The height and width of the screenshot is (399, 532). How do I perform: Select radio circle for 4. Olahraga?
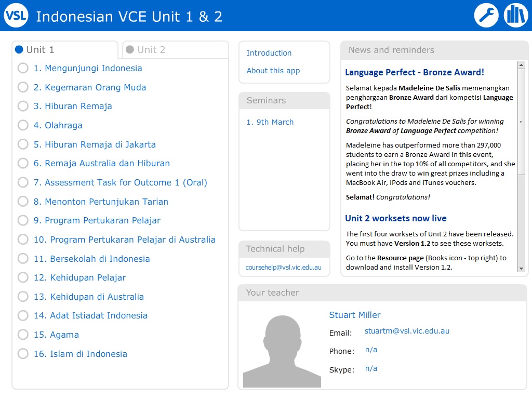pos(23,125)
